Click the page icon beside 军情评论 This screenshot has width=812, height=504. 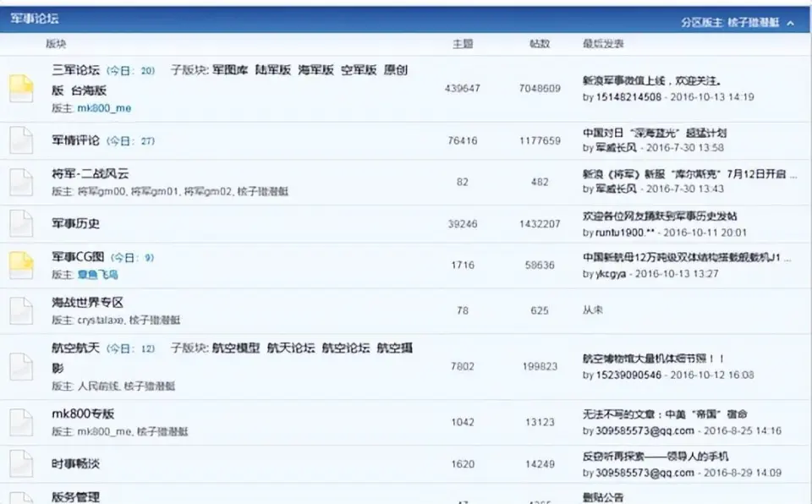(x=21, y=140)
